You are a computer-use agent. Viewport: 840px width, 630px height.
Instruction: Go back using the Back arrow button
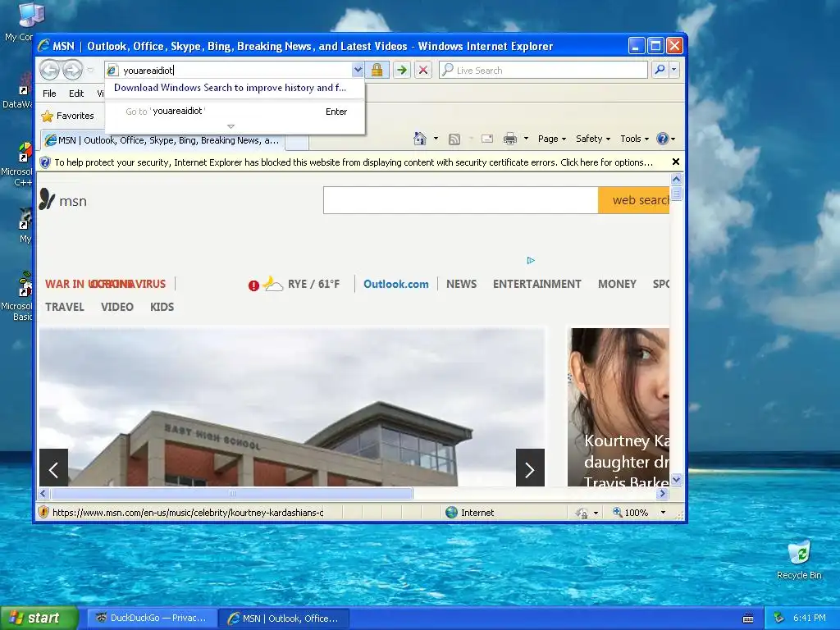[x=49, y=70]
